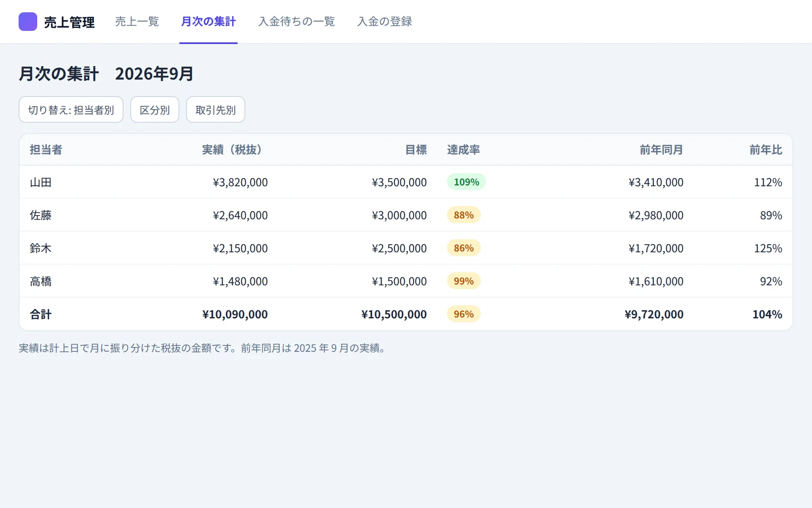Viewport: 812px width, 508px height.
Task: Click the ¥3,410,000 previous year cell
Action: (656, 182)
